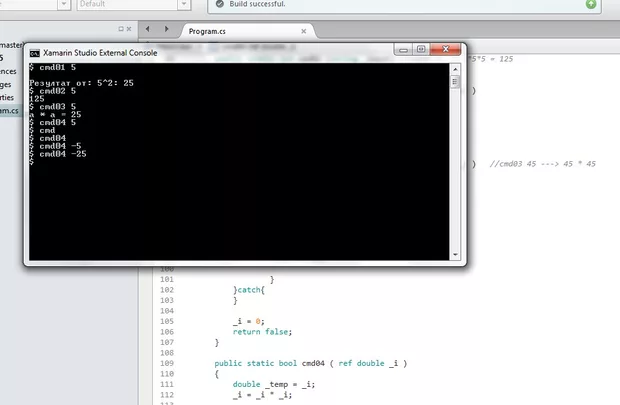620x405 pixels.
Task: Maximize the Xamarin Studio External Console window
Action: pos(421,49)
